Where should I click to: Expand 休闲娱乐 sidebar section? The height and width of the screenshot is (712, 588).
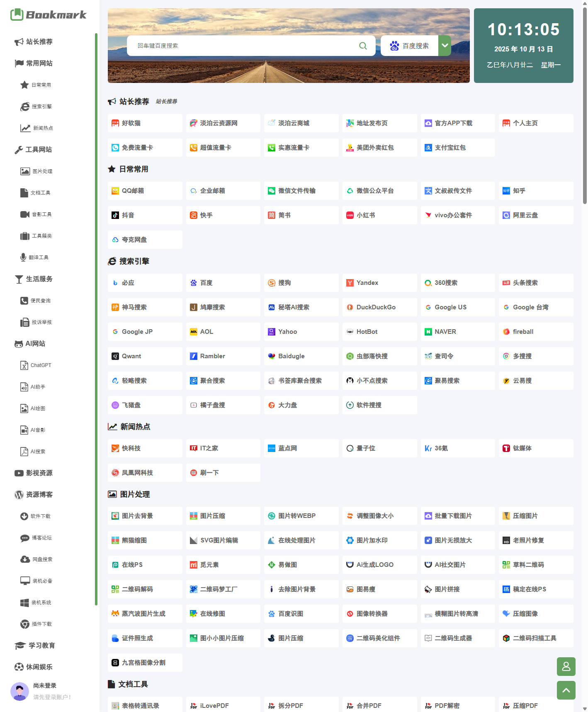coord(34,667)
